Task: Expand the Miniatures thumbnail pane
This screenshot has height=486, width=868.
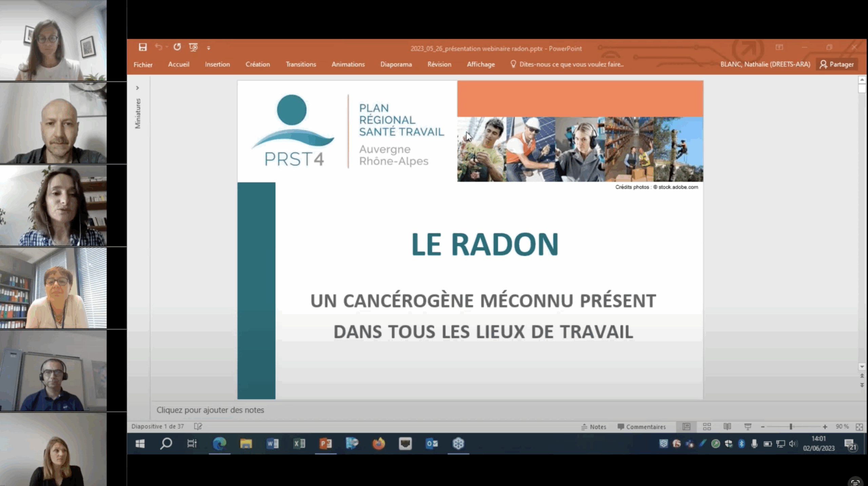Action: [x=137, y=88]
